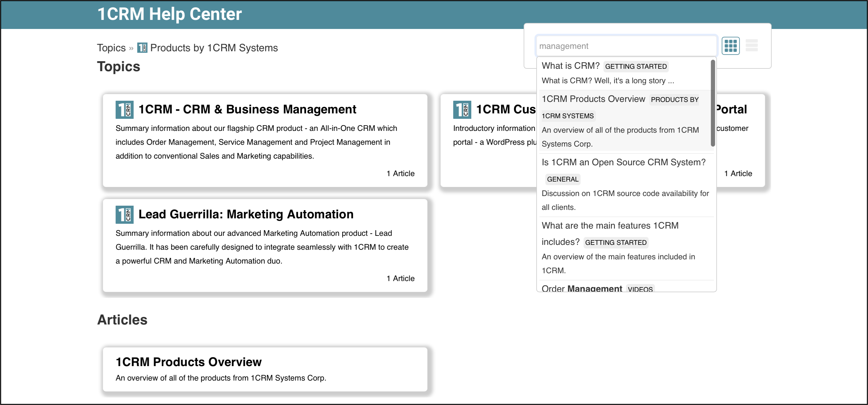
Task: Switch to grid view layout
Action: click(730, 46)
